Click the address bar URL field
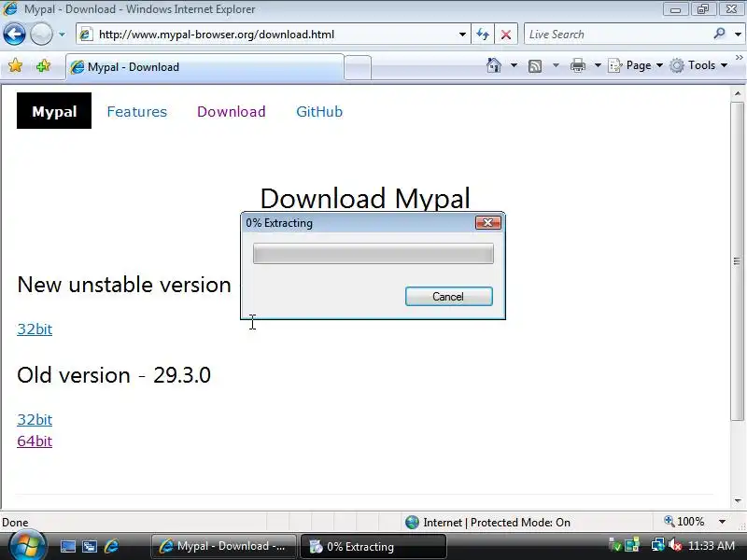This screenshot has width=747, height=560. [267, 35]
